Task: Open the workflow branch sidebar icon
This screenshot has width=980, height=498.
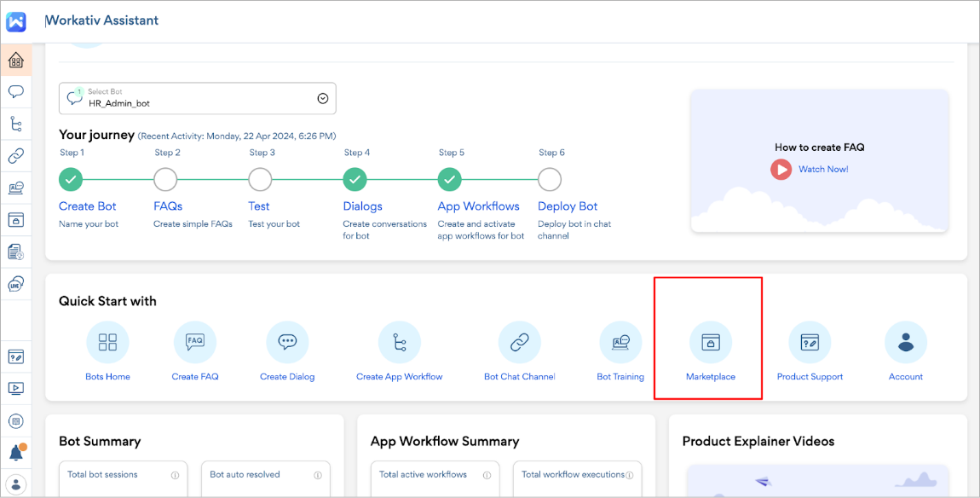Action: click(x=16, y=124)
